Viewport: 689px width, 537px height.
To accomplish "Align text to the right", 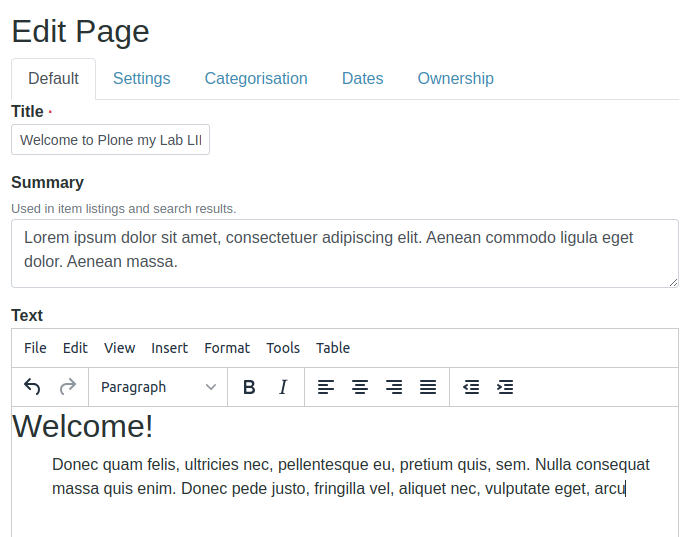I will click(x=394, y=387).
